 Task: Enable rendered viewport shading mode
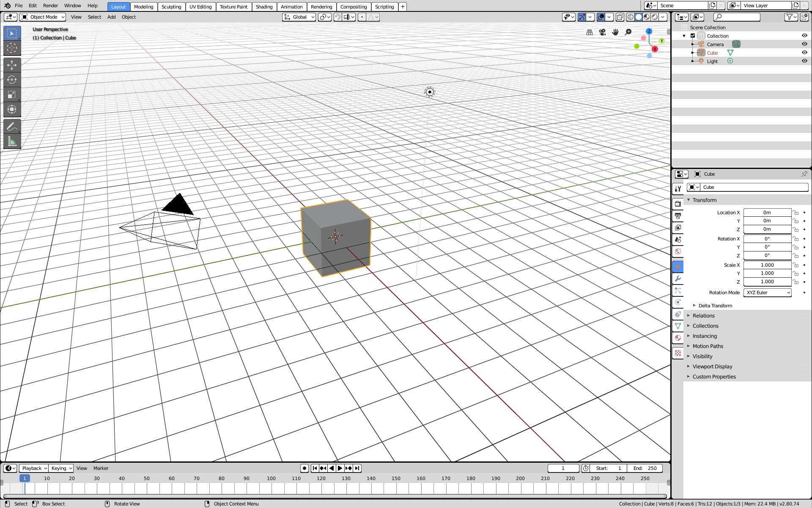655,17
